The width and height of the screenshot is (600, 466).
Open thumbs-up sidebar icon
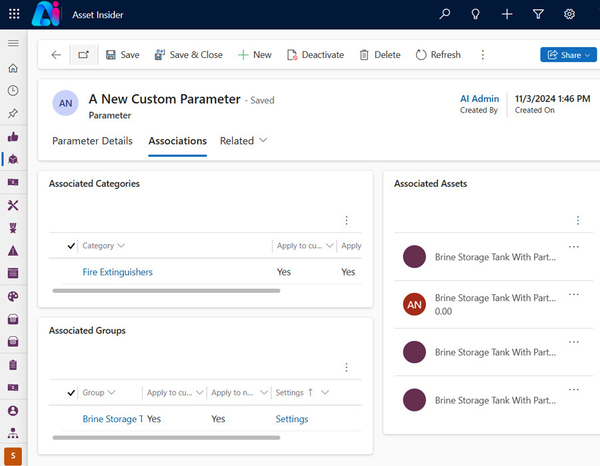[13, 137]
